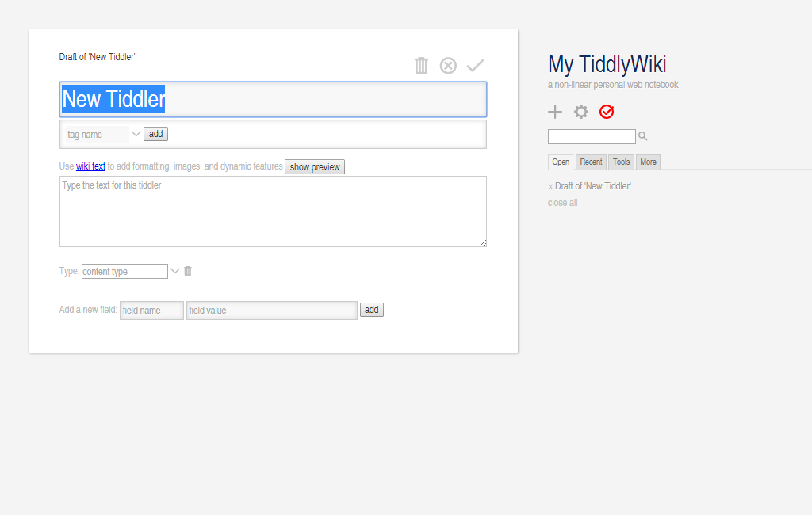The height and width of the screenshot is (515, 812).
Task: Select the More tab
Action: 648,162
